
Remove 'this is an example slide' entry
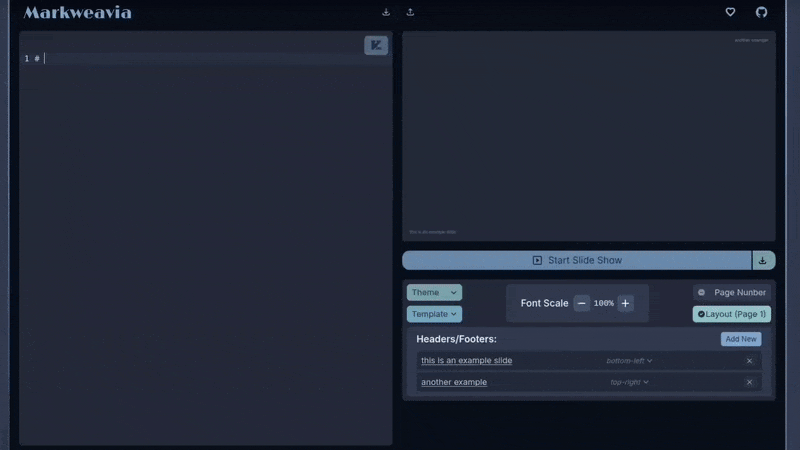tap(749, 361)
